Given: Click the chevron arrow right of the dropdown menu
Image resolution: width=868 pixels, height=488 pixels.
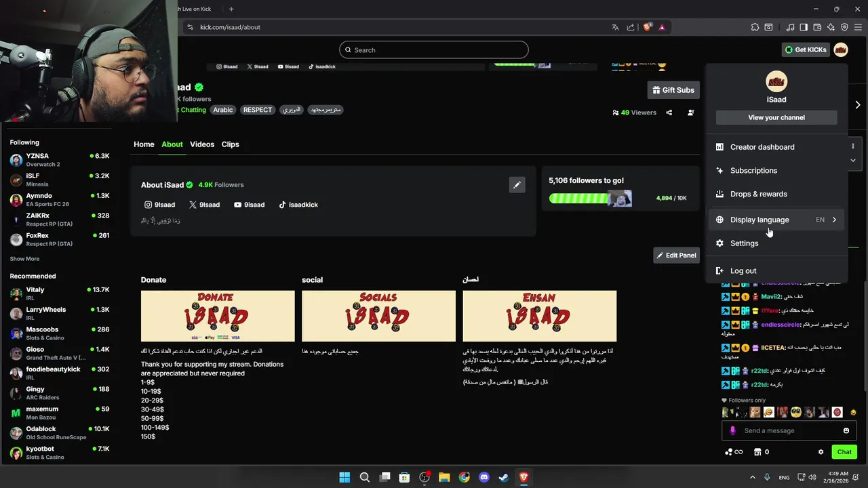Looking at the screenshot, I should click(858, 105).
